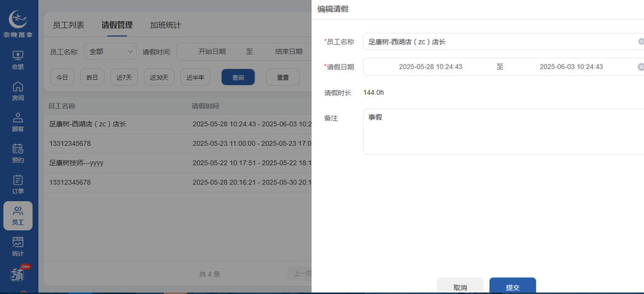Click leave time 2025-05-23 11:00:00 cell
644x294 pixels.
click(252, 144)
